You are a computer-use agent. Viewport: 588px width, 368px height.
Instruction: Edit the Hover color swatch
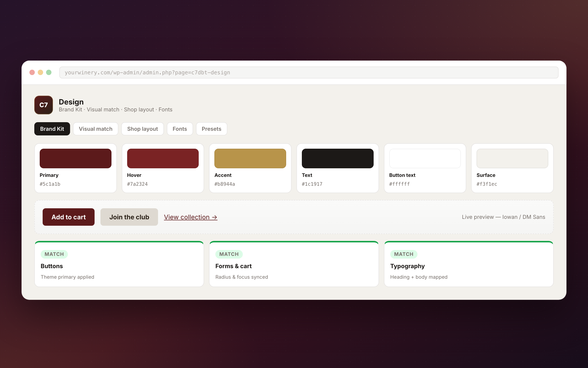[163, 158]
